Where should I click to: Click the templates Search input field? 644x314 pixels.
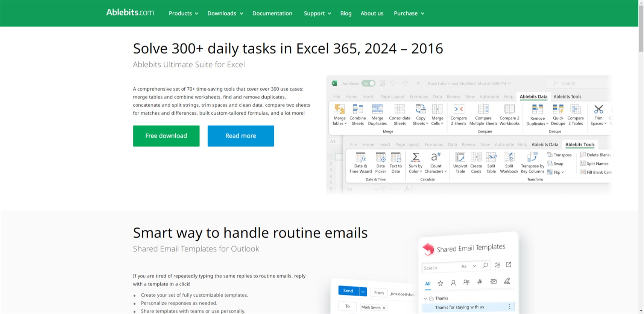point(440,268)
